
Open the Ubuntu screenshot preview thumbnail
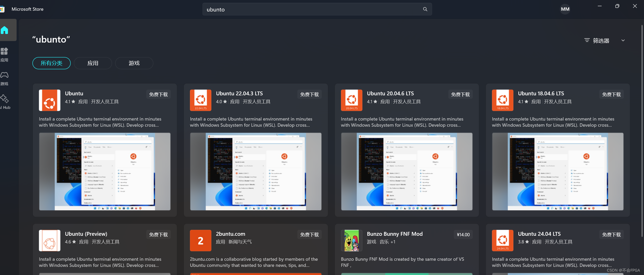pos(105,172)
